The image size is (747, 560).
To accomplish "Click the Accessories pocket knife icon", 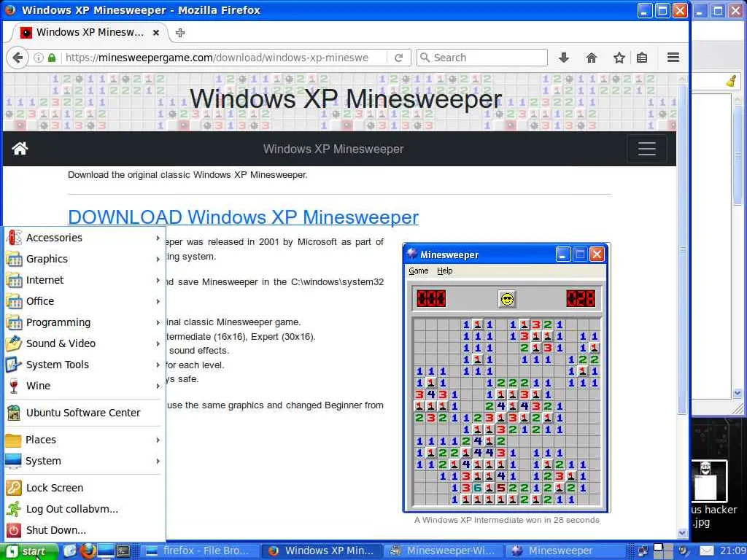I will coord(14,237).
